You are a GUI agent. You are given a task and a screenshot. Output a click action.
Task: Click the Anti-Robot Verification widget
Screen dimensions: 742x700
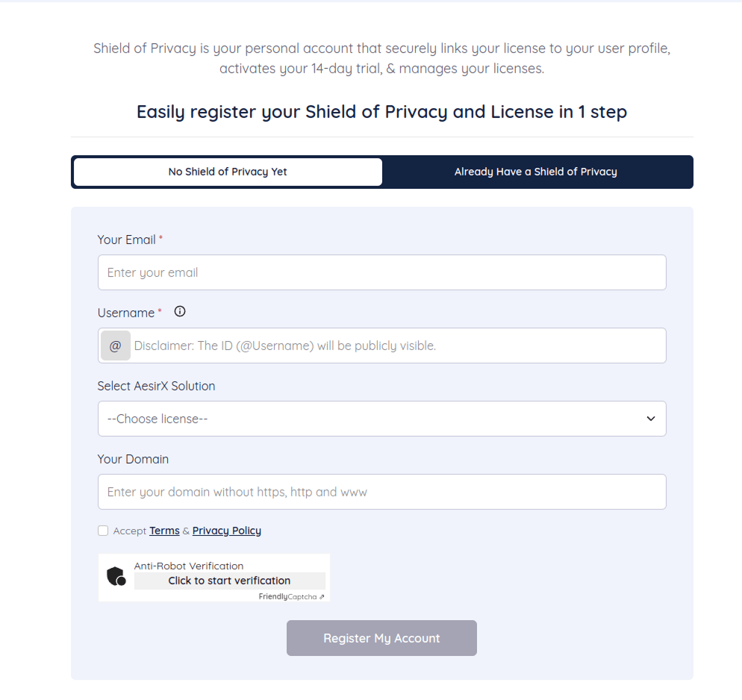pyautogui.click(x=213, y=577)
